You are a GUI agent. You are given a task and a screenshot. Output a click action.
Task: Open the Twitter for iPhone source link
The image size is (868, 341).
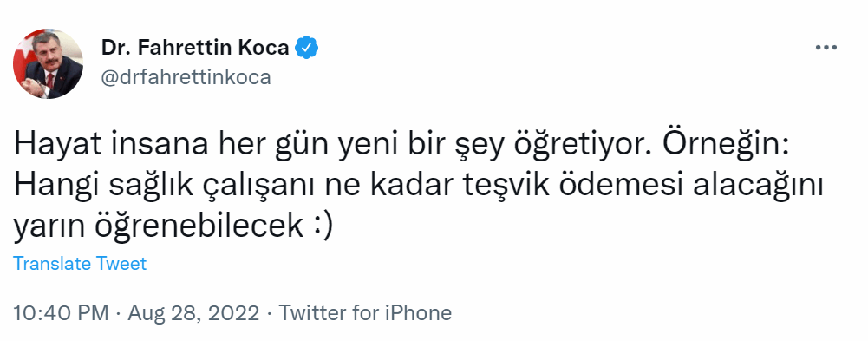point(365,313)
